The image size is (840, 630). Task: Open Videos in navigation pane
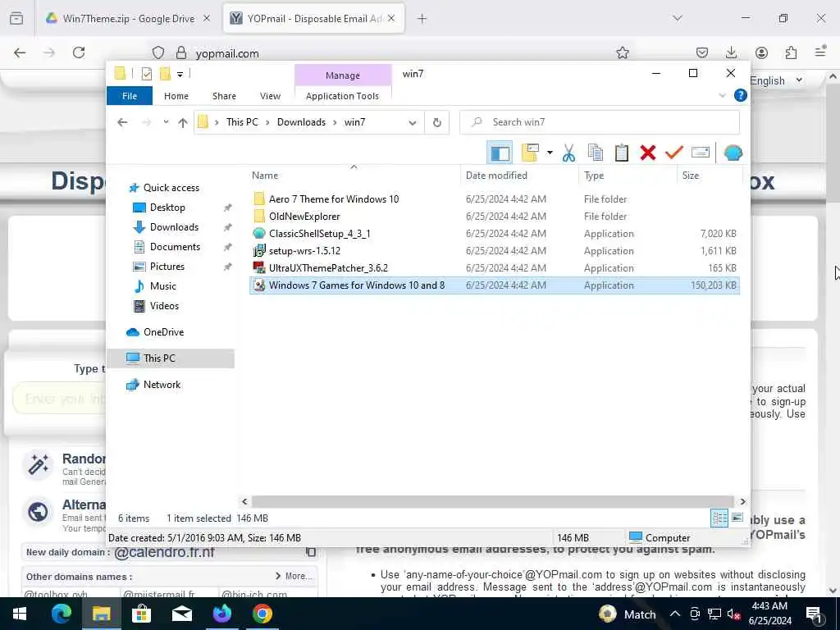coord(164,306)
